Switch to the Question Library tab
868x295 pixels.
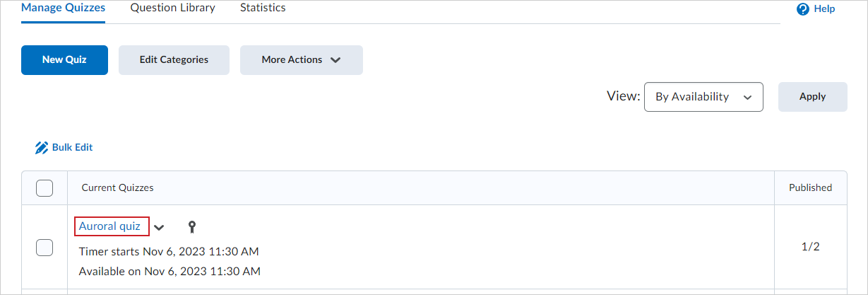(173, 8)
